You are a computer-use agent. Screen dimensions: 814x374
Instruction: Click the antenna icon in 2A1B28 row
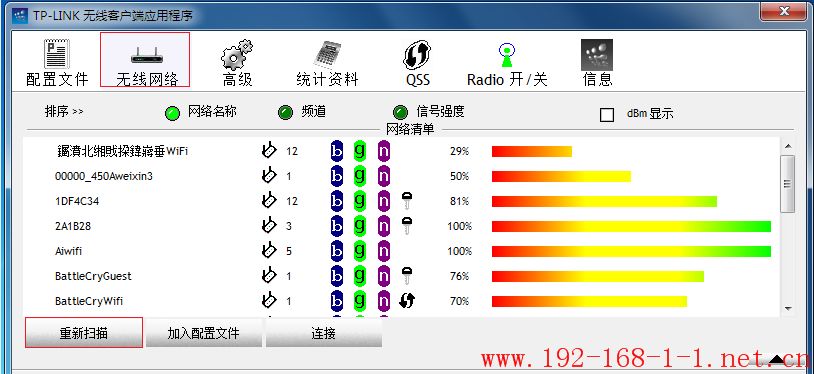pos(268,225)
